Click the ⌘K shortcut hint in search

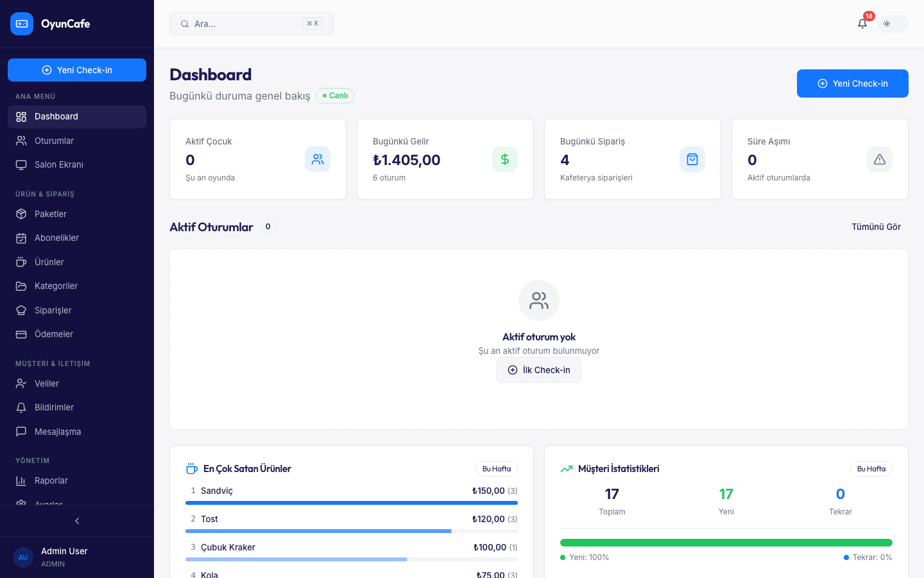tap(312, 24)
